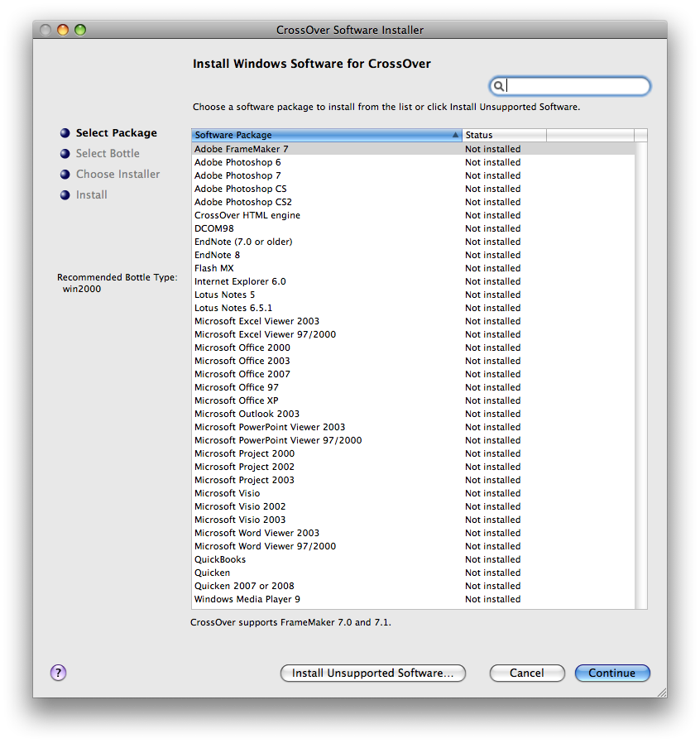Screen dimensions: 700x743
Task: Select Windows Media Player 9 entry
Action: (x=247, y=599)
